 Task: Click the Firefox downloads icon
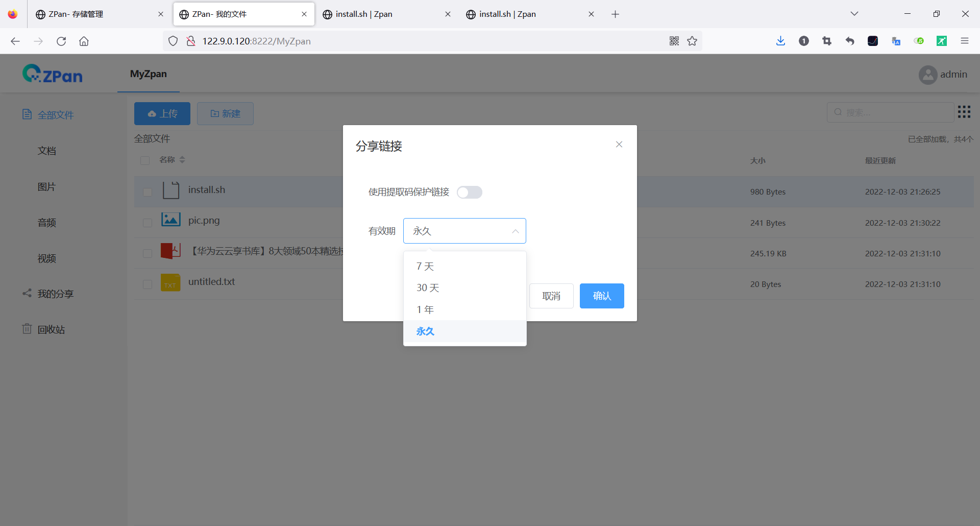(780, 41)
